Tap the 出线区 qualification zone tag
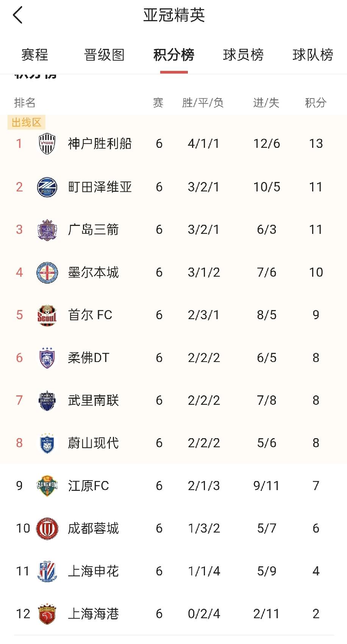 27,122
